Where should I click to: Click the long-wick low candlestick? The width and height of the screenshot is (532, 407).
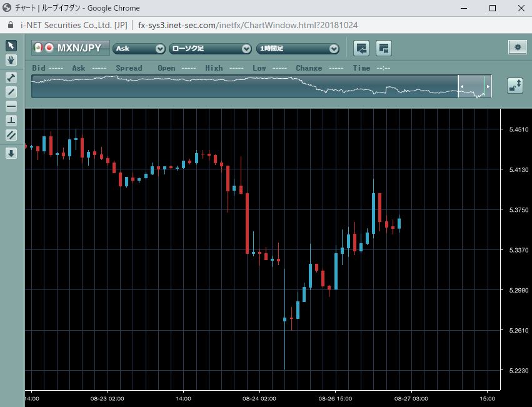coord(284,319)
